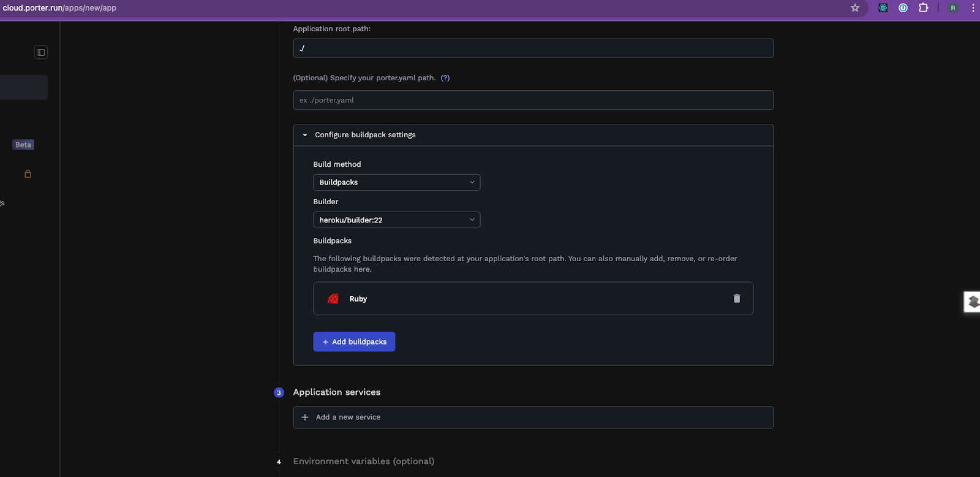Click the Buildpacks section label
Screen dimensions: 980x477
333,241
